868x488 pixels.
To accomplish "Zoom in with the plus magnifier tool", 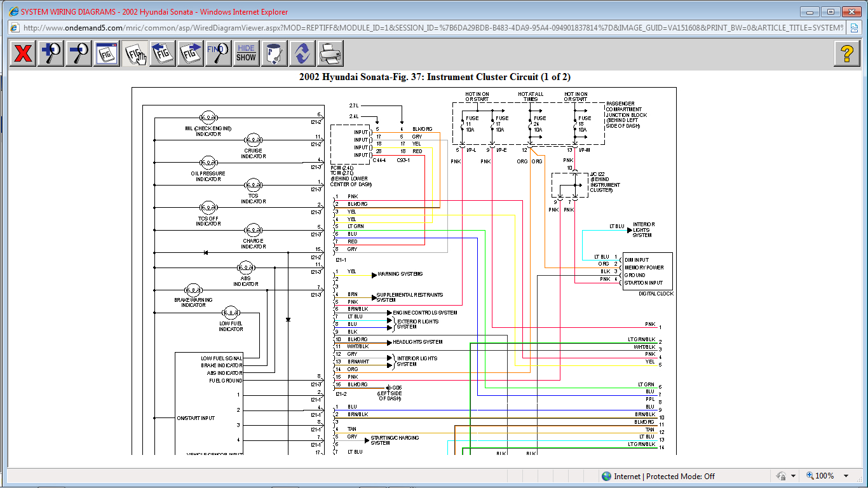I will 51,53.
